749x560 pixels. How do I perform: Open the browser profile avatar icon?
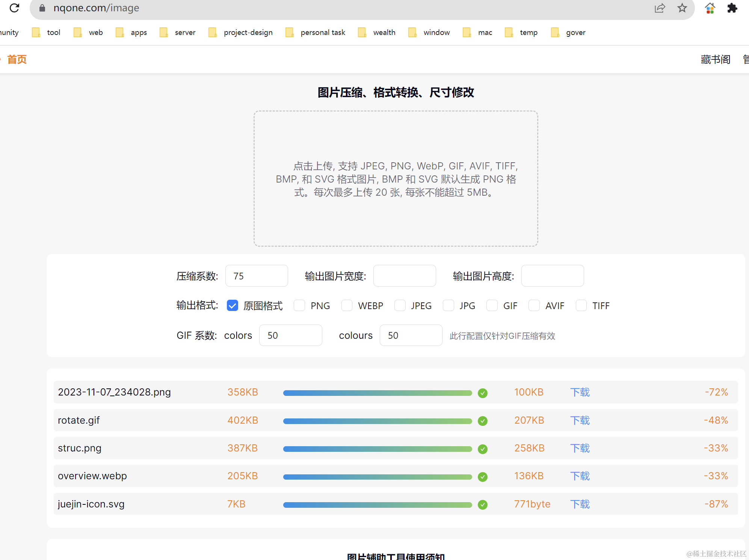(709, 8)
